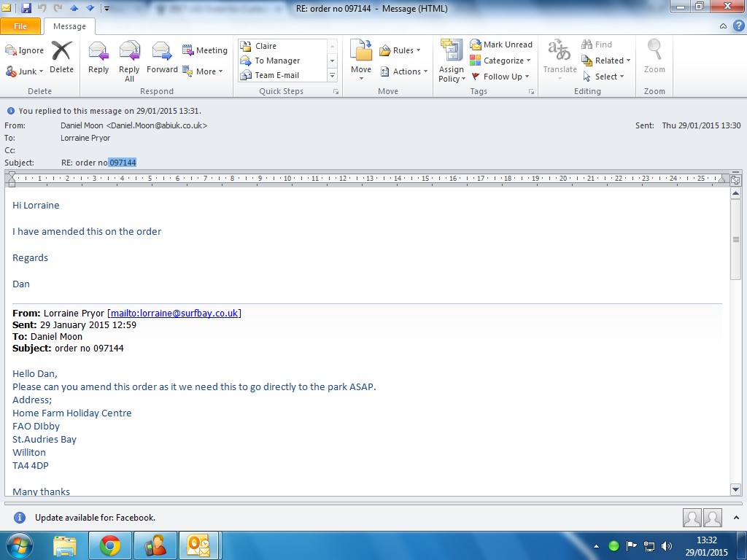Screen dimensions: 747x560
Task: Select the Message ribbon tab
Action: click(x=69, y=26)
